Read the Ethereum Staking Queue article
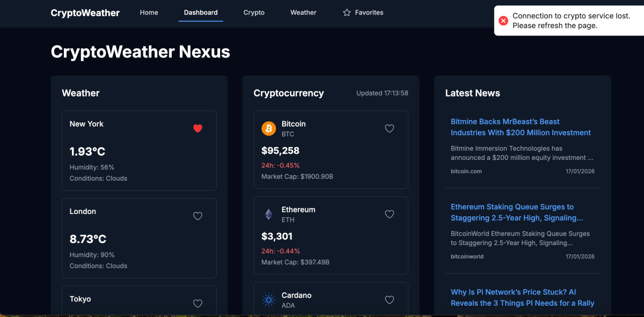The height and width of the screenshot is (317, 644). point(517,212)
